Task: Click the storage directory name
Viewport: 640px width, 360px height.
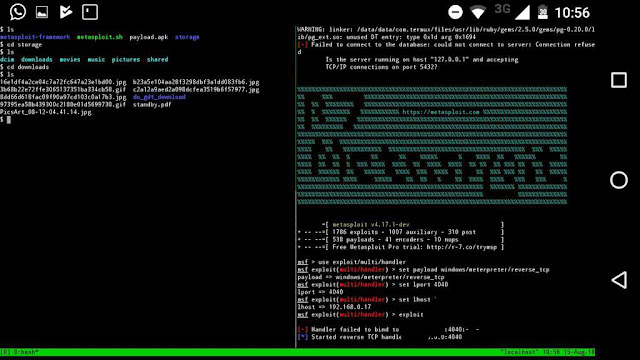Action: point(187,37)
